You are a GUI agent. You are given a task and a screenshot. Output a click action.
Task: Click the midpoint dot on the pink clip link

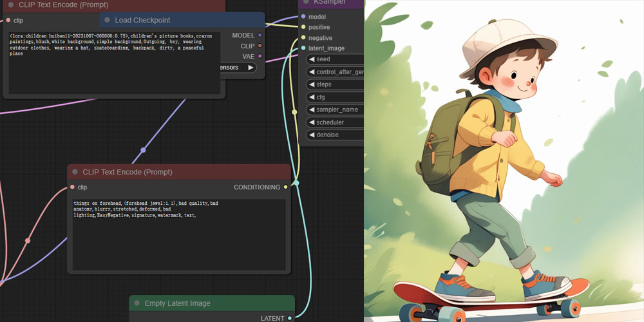[28, 241]
